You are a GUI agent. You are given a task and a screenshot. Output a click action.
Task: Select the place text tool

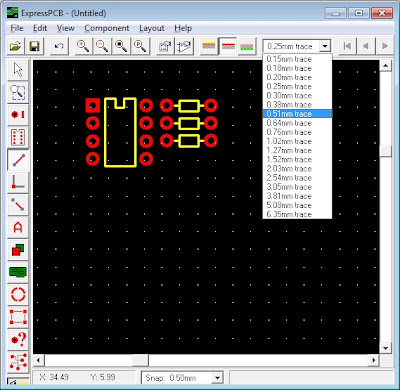[x=18, y=227]
